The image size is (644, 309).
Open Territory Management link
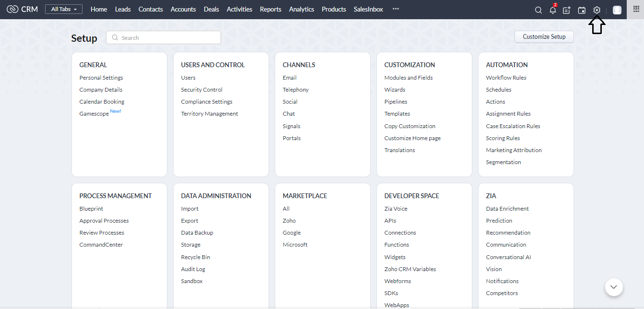[210, 114]
